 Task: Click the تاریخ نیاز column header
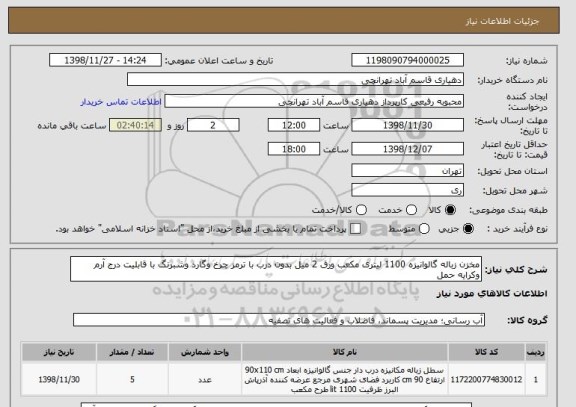coord(59,352)
